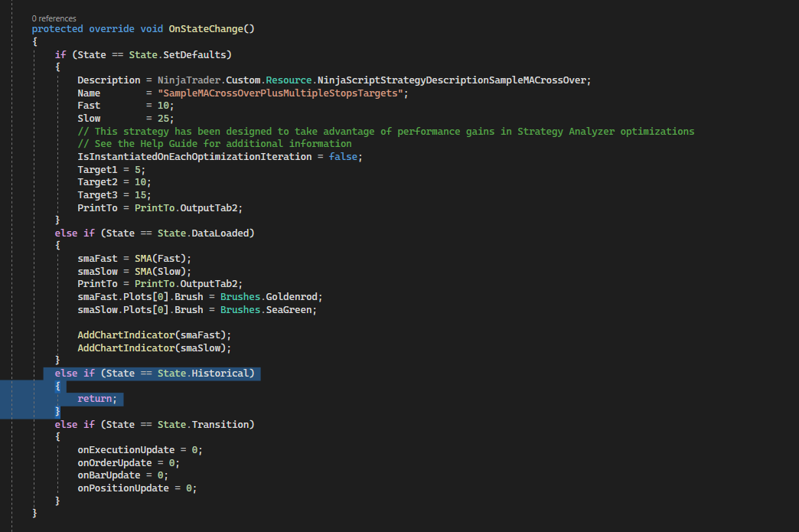
Task: Select the false keyword value
Action: pyautogui.click(x=344, y=156)
